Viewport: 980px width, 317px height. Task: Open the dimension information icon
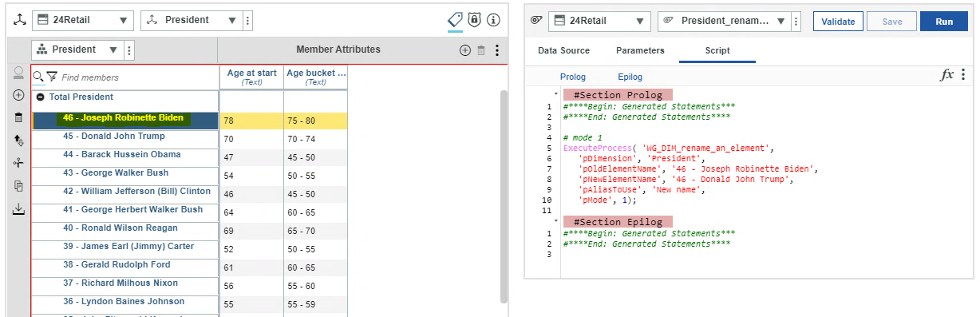493,20
